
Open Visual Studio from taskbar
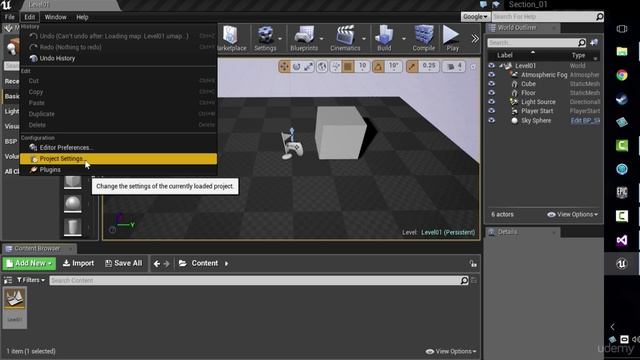622,240
